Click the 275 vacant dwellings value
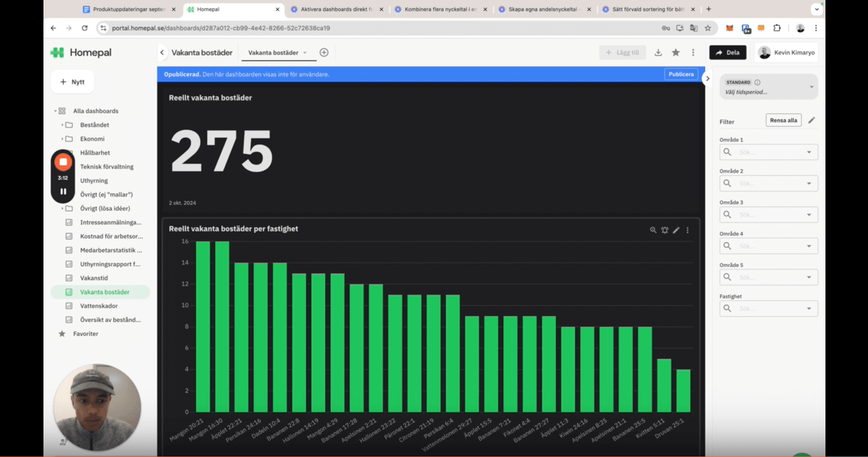Image resolution: width=868 pixels, height=457 pixels. coord(221,151)
